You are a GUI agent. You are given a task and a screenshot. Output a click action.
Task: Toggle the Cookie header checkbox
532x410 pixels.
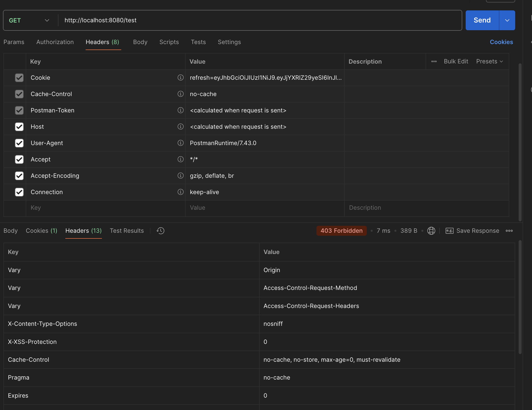pos(19,78)
